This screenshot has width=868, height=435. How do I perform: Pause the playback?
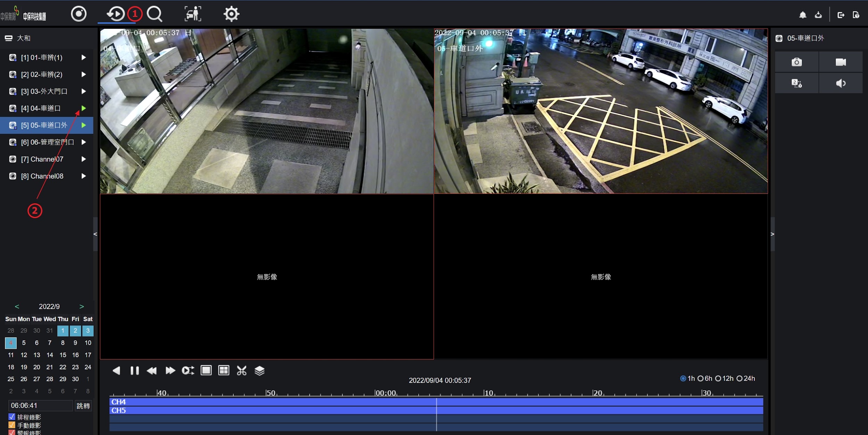pos(134,370)
